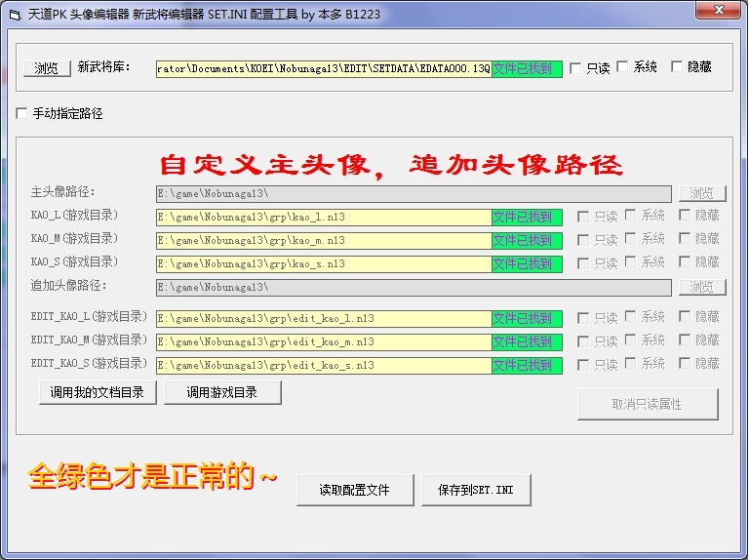Click the 取消只读属性 button

point(648,404)
